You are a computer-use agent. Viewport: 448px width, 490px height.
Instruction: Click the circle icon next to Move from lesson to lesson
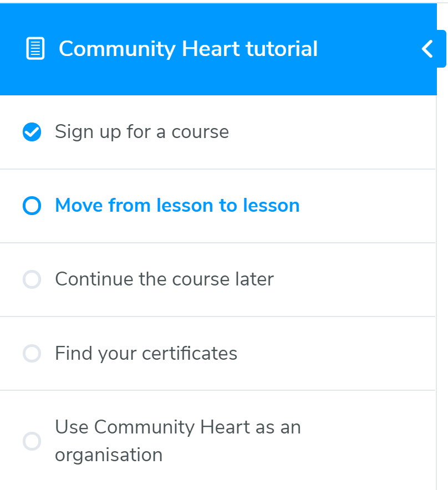point(32,206)
